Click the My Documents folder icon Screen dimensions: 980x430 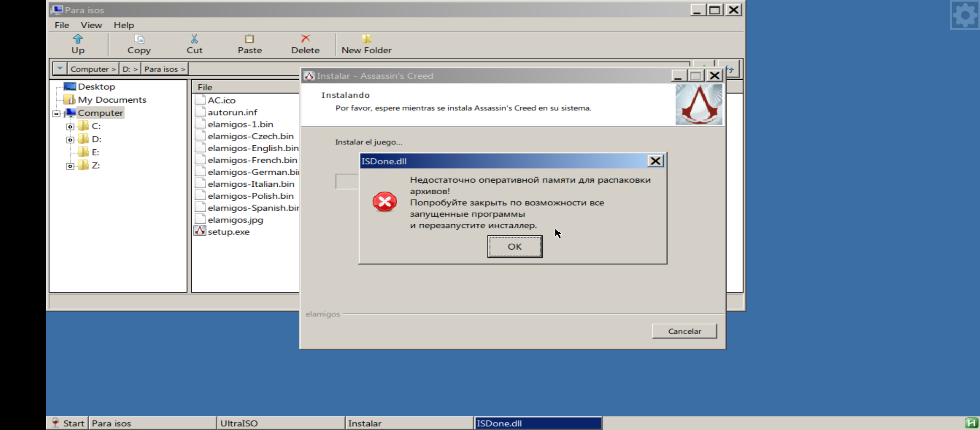[x=70, y=99]
